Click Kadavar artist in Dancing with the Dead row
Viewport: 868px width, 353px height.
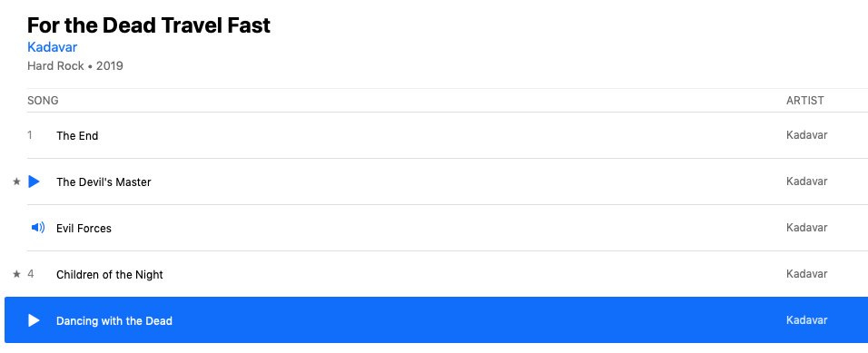(806, 319)
